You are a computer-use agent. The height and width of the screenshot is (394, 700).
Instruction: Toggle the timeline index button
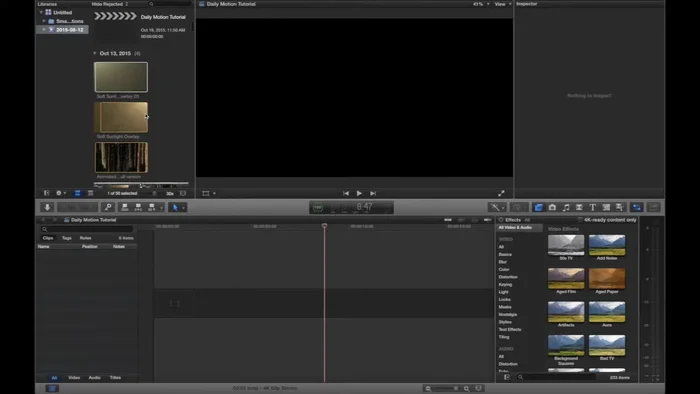pos(52,388)
